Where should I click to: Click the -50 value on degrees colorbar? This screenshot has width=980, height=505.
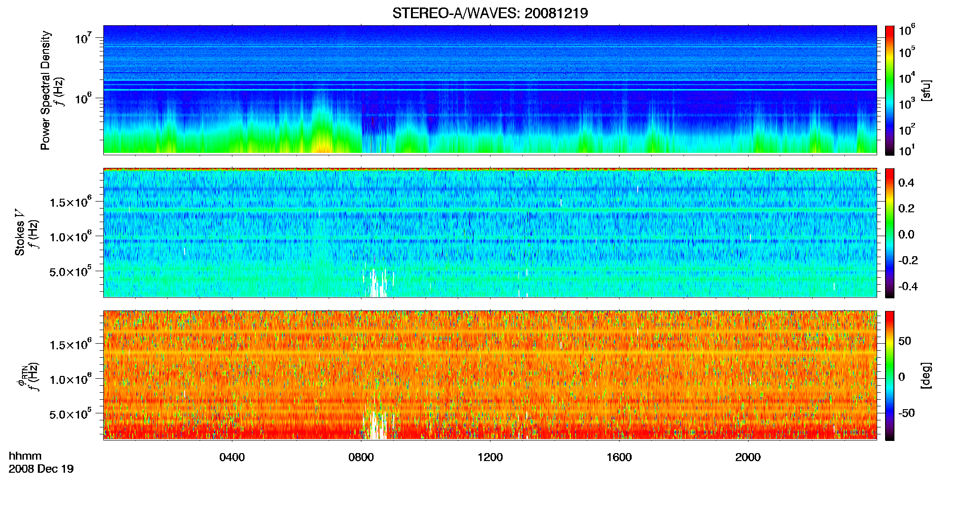[907, 413]
